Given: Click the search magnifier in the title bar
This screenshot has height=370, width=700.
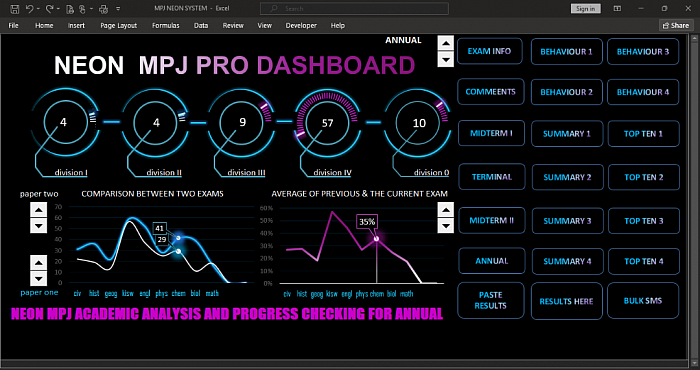Looking at the screenshot, I should (x=274, y=8).
